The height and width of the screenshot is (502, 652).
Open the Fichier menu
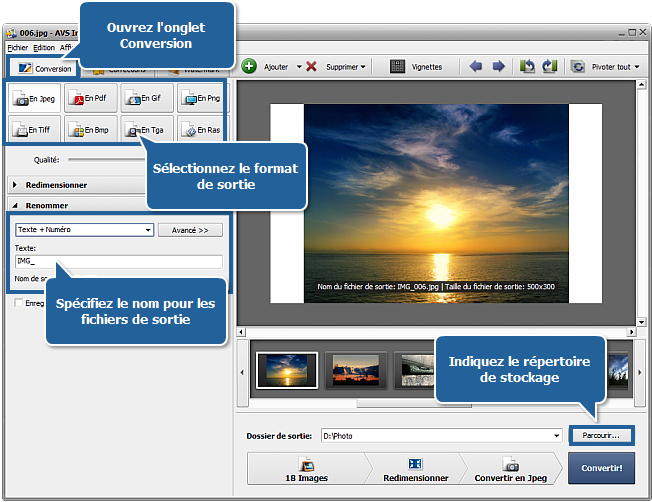[17, 47]
